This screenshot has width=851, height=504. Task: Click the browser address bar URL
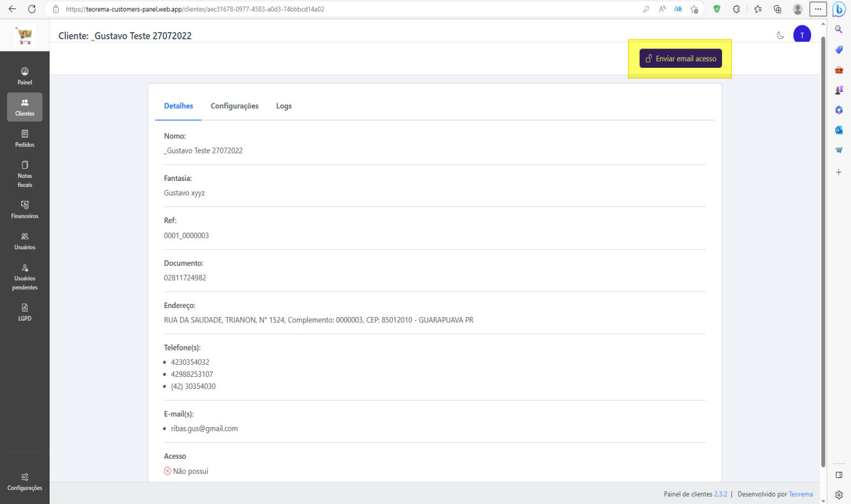pyautogui.click(x=195, y=9)
